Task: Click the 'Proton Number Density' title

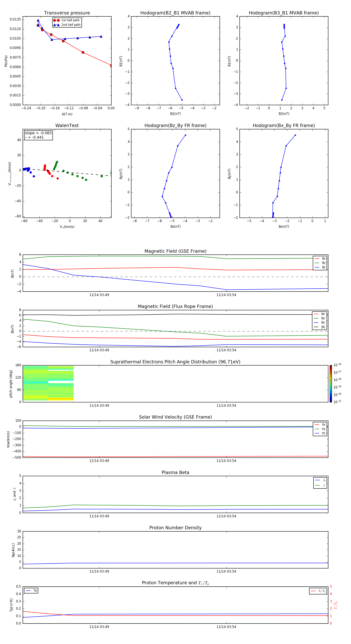Action: click(175, 528)
